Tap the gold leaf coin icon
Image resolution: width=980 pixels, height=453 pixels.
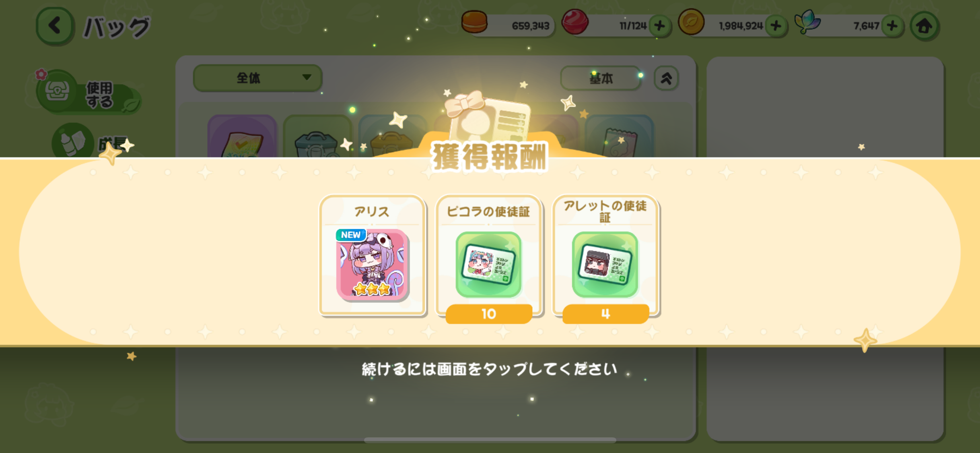(691, 22)
